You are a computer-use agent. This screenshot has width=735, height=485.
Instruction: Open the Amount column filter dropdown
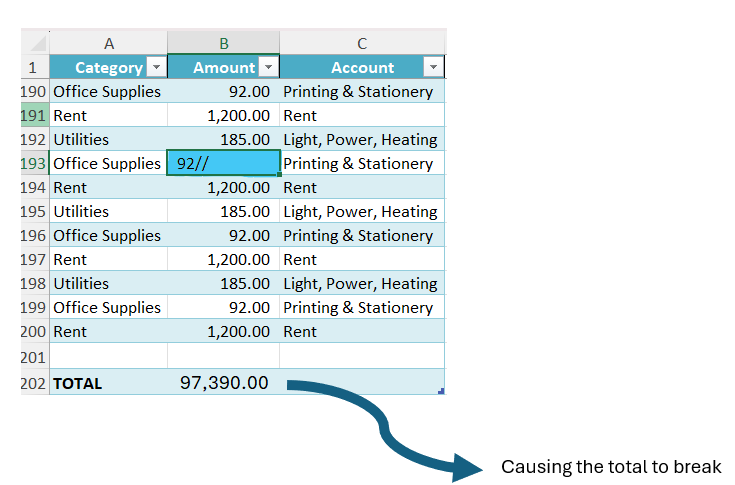(269, 67)
